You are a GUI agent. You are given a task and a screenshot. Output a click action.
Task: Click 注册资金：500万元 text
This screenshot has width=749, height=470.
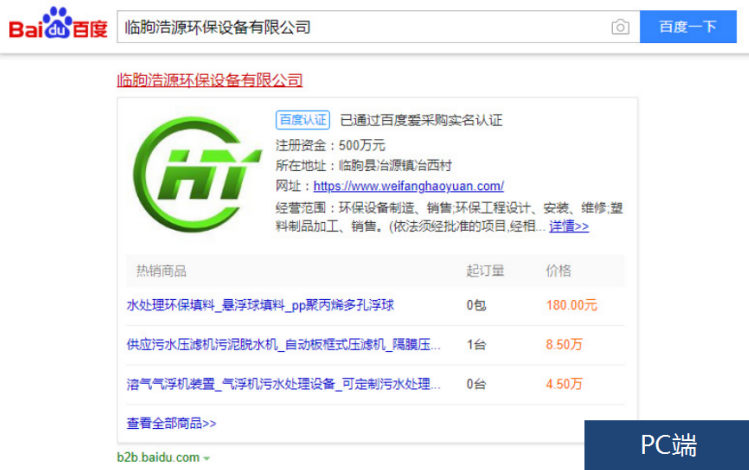click(x=330, y=145)
